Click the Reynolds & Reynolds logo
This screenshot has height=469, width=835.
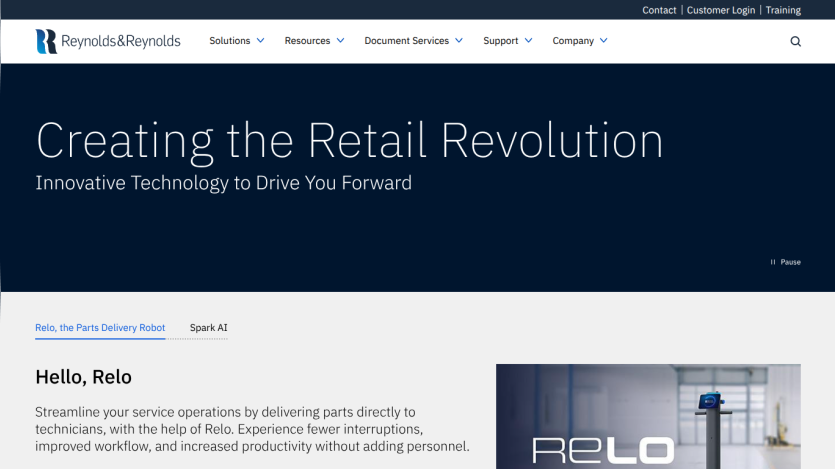point(108,41)
